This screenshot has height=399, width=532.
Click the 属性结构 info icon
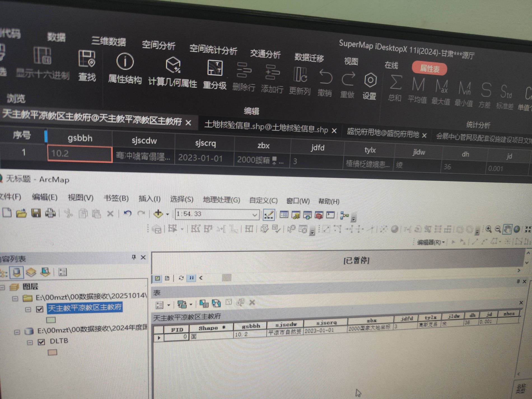click(125, 62)
